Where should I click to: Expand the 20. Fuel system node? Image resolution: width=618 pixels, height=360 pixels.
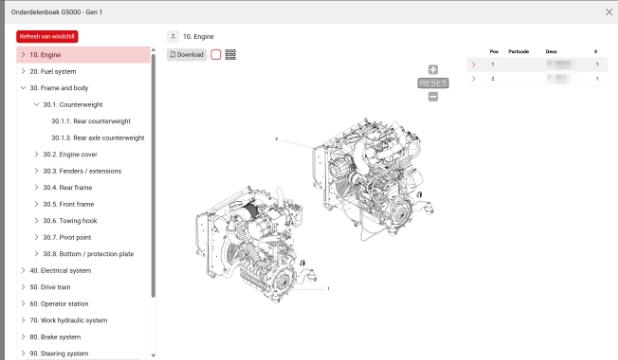pyautogui.click(x=23, y=71)
